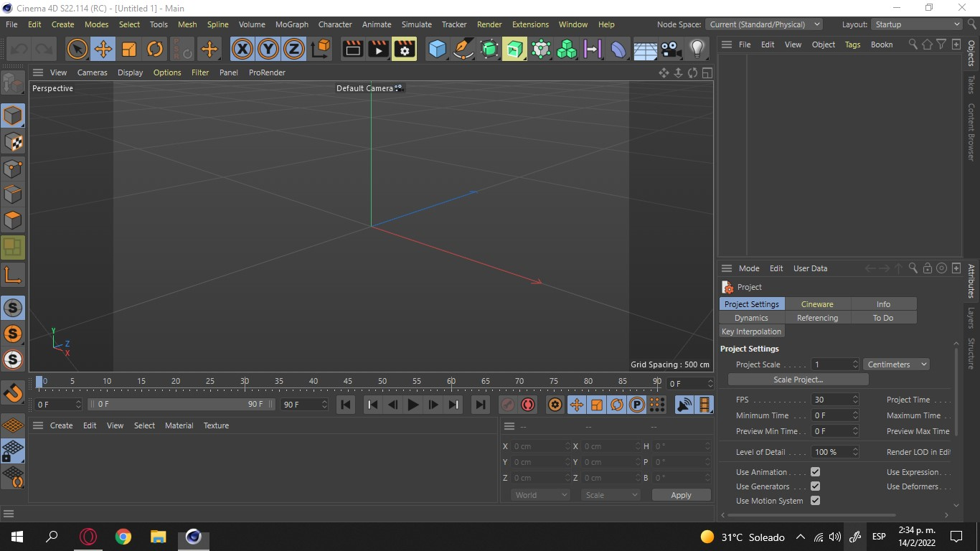This screenshot has height=551, width=980.
Task: Switch to the Cineware tab
Action: pyautogui.click(x=817, y=304)
